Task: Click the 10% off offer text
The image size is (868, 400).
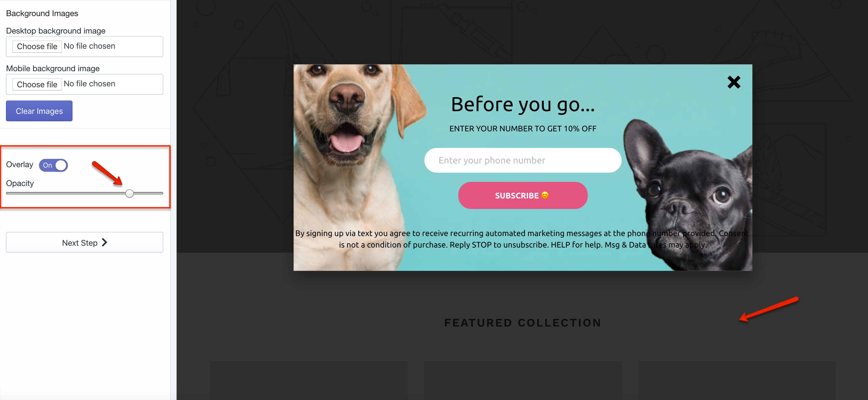Action: pyautogui.click(x=523, y=129)
